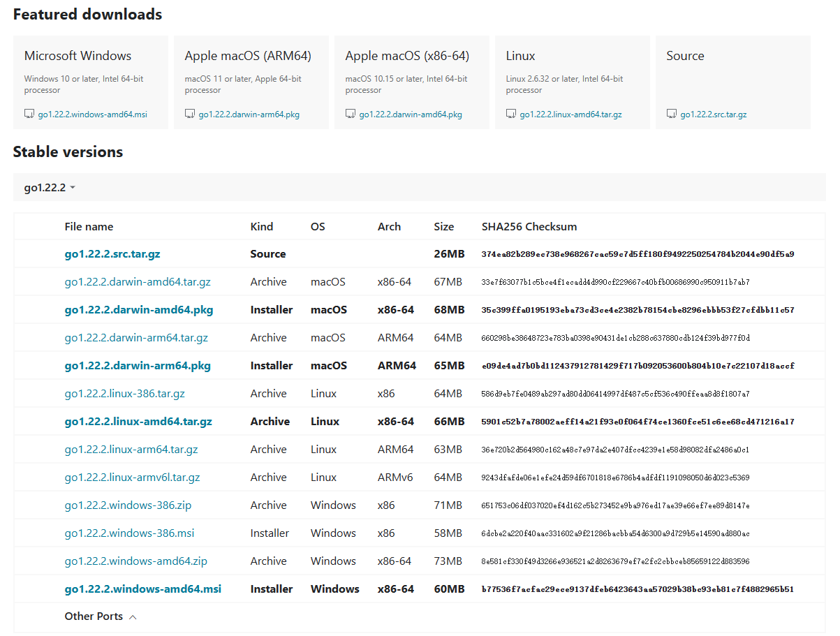Download featured go1.22.2.windows-amd64.msi link

click(x=93, y=114)
